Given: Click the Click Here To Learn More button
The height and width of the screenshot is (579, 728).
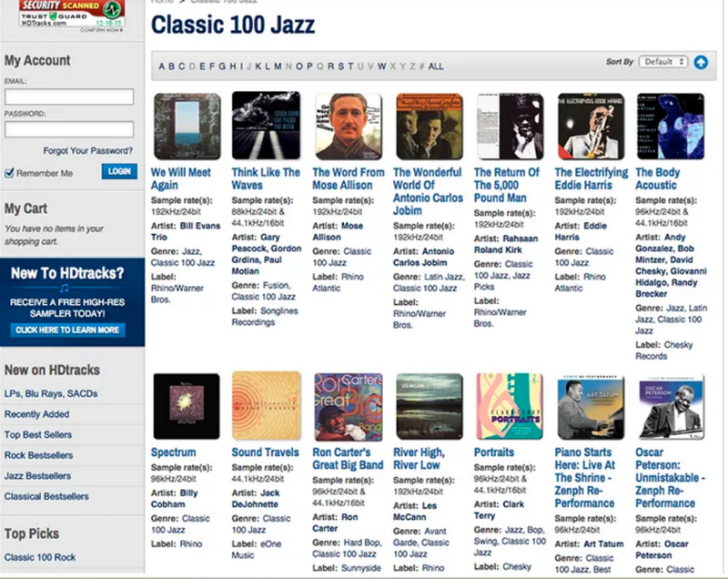Looking at the screenshot, I should (x=67, y=330).
